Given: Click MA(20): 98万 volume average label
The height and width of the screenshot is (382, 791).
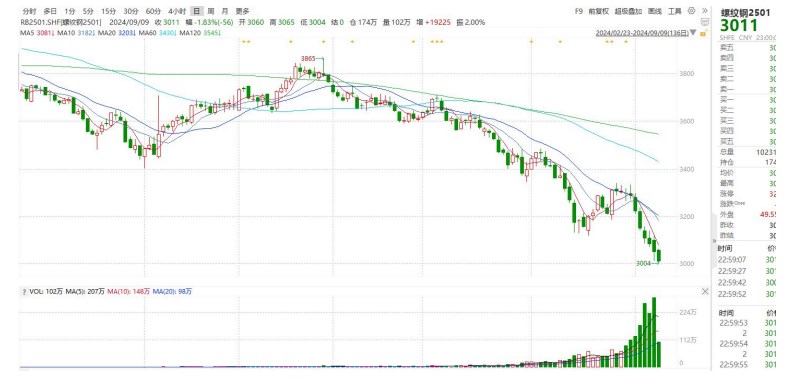Looking at the screenshot, I should [172, 291].
